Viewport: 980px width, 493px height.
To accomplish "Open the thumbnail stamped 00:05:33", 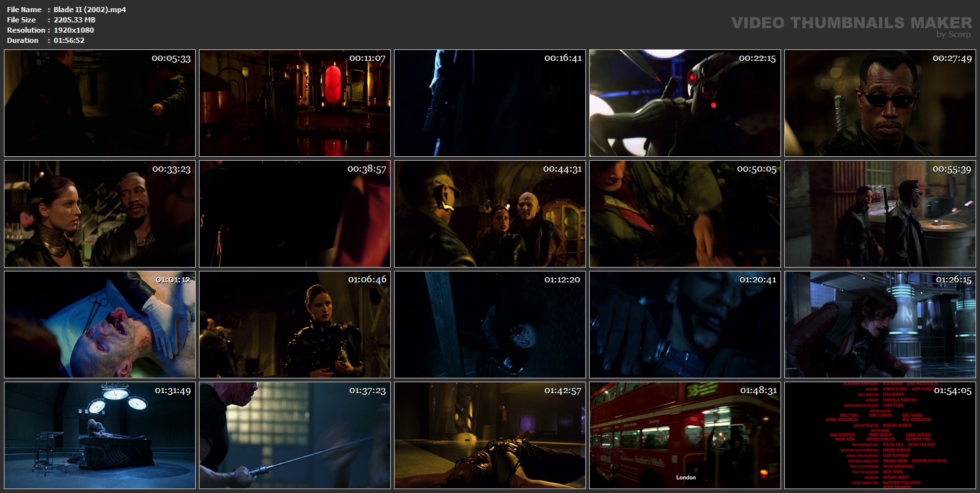I will coord(100,103).
